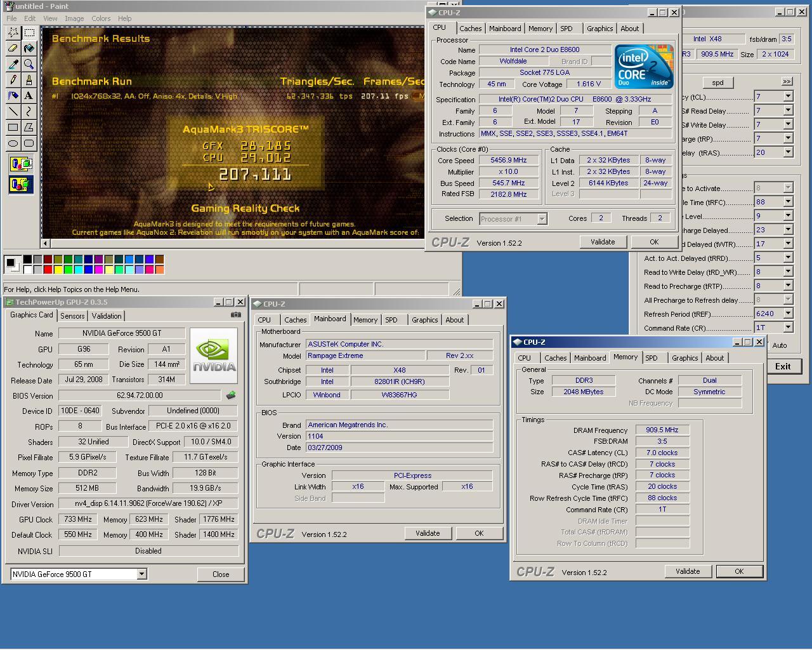
Task: Click the foreground/background color indicator box
Action: 13,264
